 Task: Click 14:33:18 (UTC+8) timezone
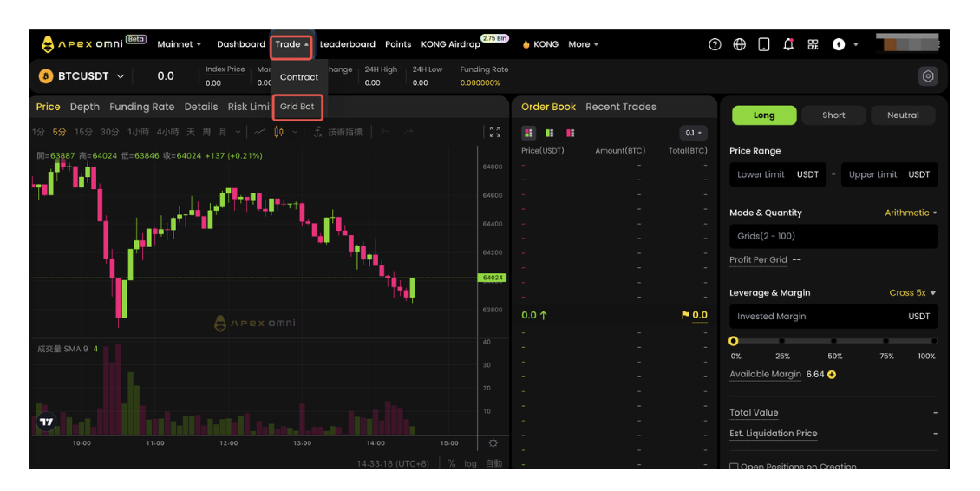393,463
